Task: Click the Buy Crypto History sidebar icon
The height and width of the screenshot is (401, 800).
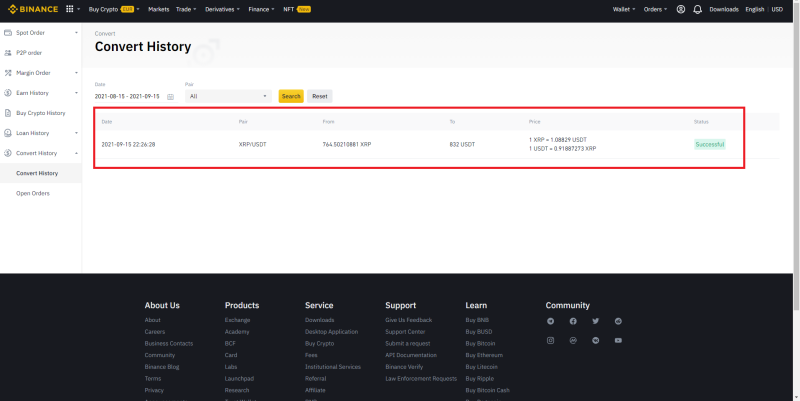Action: tap(8, 113)
